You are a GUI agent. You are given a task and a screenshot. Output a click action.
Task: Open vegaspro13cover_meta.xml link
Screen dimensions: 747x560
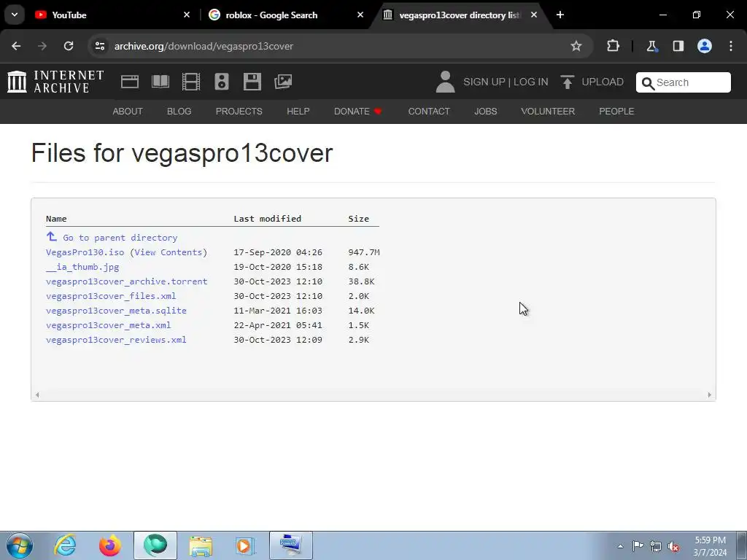(108, 325)
